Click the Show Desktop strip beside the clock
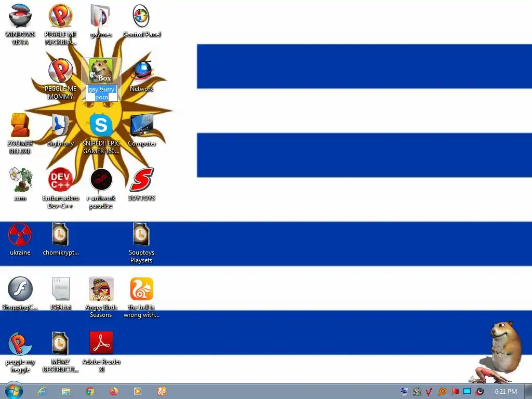 (528, 392)
